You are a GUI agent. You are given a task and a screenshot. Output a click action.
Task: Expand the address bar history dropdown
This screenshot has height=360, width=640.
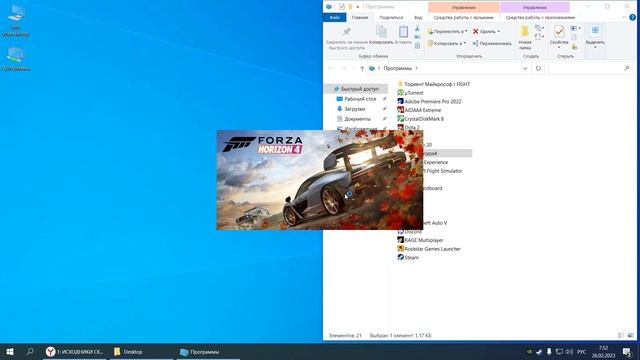tap(525, 69)
